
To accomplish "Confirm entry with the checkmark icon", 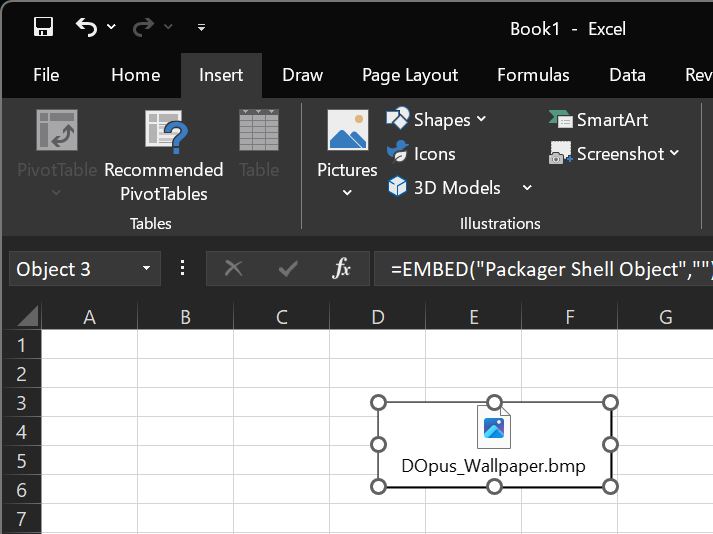I will (288, 268).
